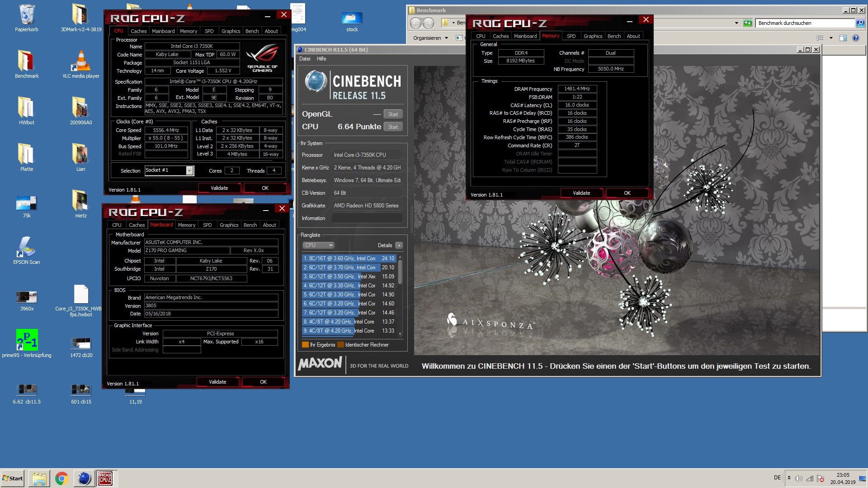The height and width of the screenshot is (488, 868).
Task: Open the Action Center flag tray icon
Action: click(821, 479)
